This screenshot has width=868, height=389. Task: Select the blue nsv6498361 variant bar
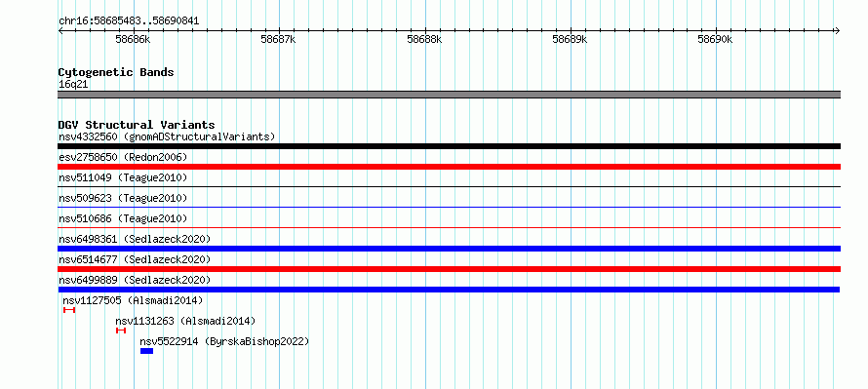pos(449,249)
